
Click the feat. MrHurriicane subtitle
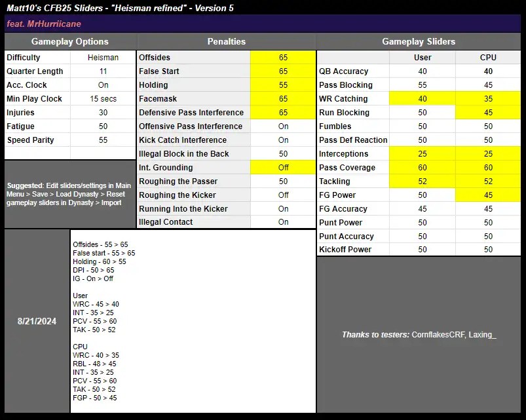[x=44, y=24]
